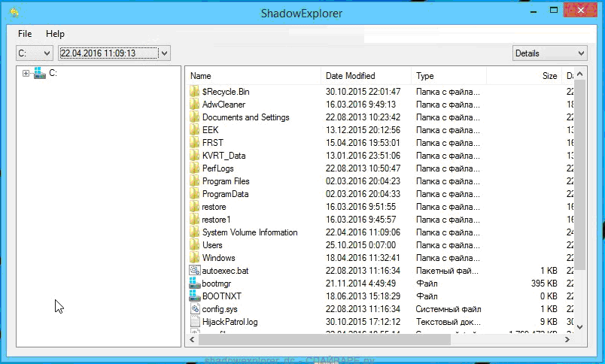
Task: Click the BOOTNXT file name
Action: (222, 296)
